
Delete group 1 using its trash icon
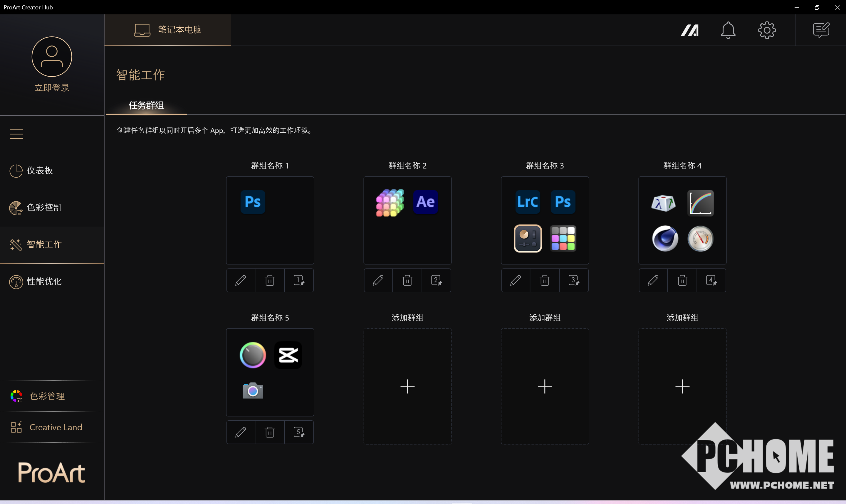(270, 280)
